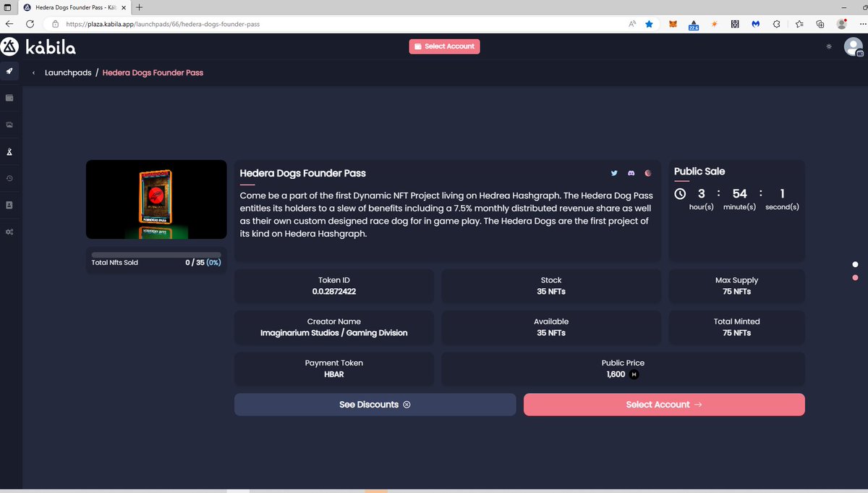Open the Founder Pass NFT image

156,199
